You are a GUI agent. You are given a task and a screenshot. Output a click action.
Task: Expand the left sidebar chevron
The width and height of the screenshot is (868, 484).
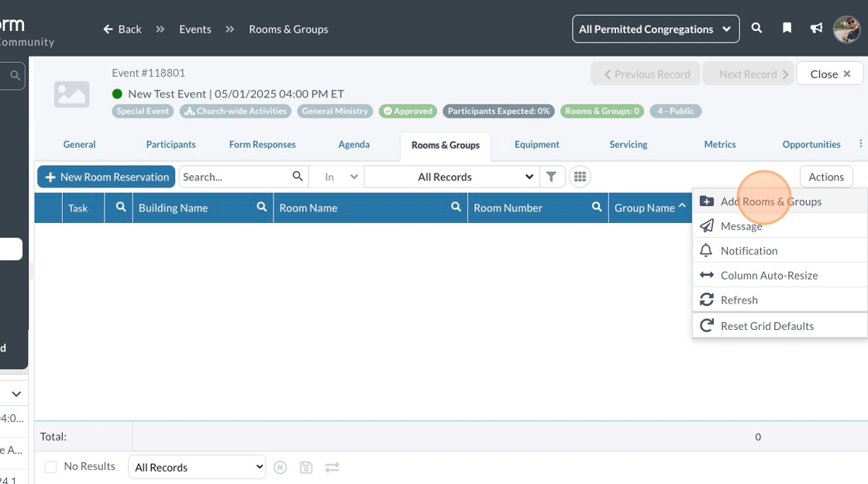[16, 394]
